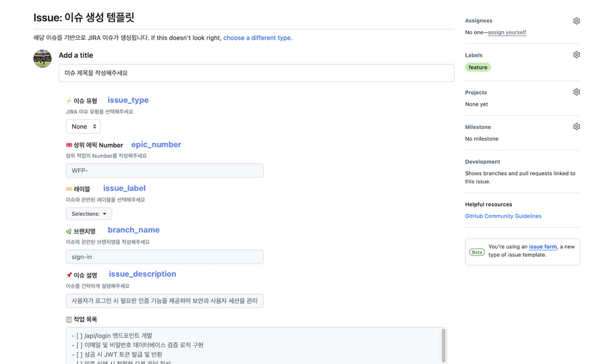Click the 'assign yourself' link
This screenshot has height=364, width=607.
point(507,32)
